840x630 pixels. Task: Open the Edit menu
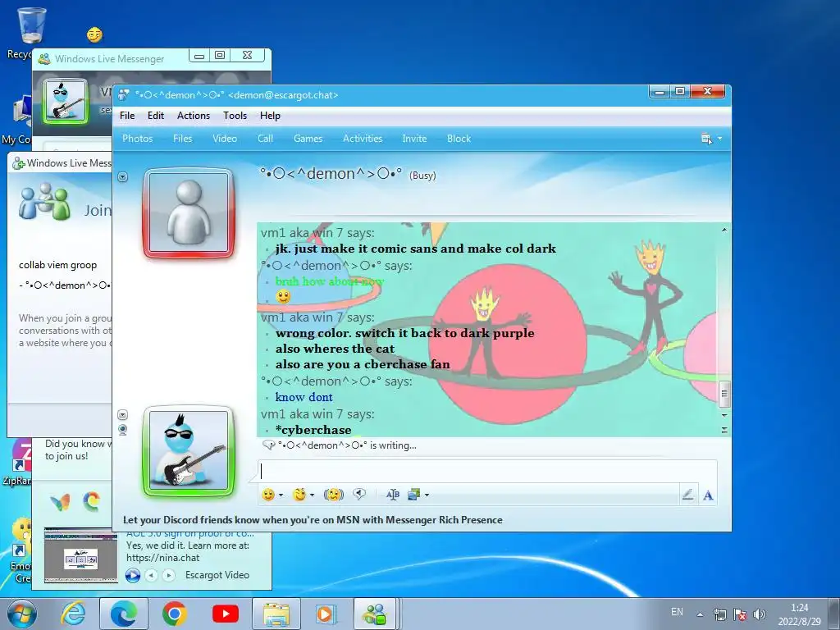click(156, 116)
